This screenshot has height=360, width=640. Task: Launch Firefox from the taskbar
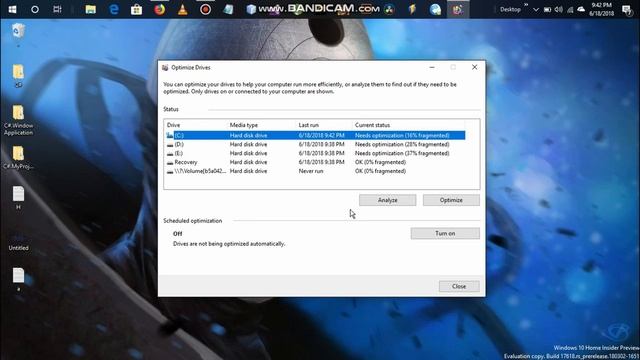(160, 9)
